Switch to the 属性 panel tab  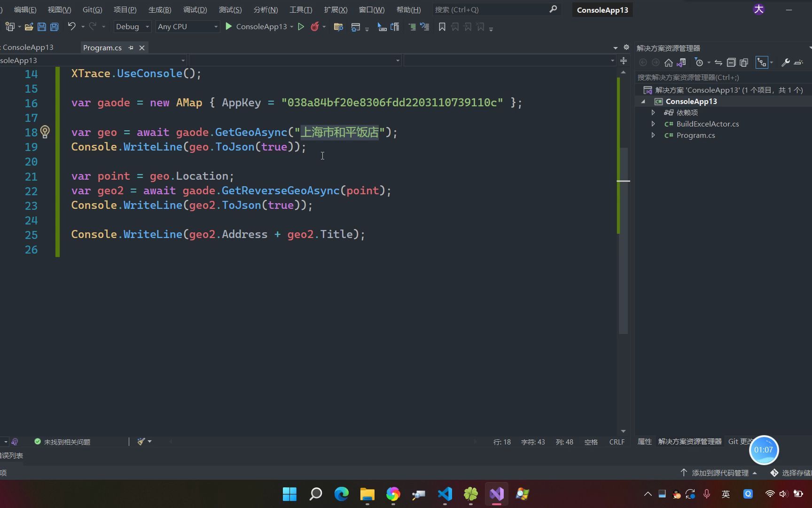pyautogui.click(x=644, y=441)
